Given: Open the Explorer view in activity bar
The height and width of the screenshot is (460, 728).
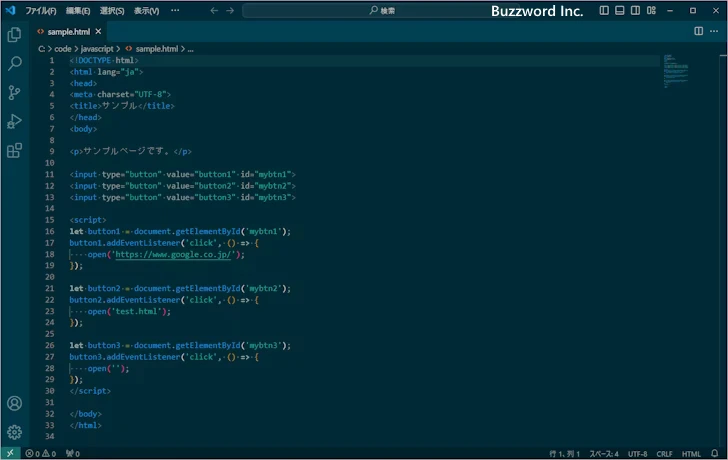Looking at the screenshot, I should (14, 34).
